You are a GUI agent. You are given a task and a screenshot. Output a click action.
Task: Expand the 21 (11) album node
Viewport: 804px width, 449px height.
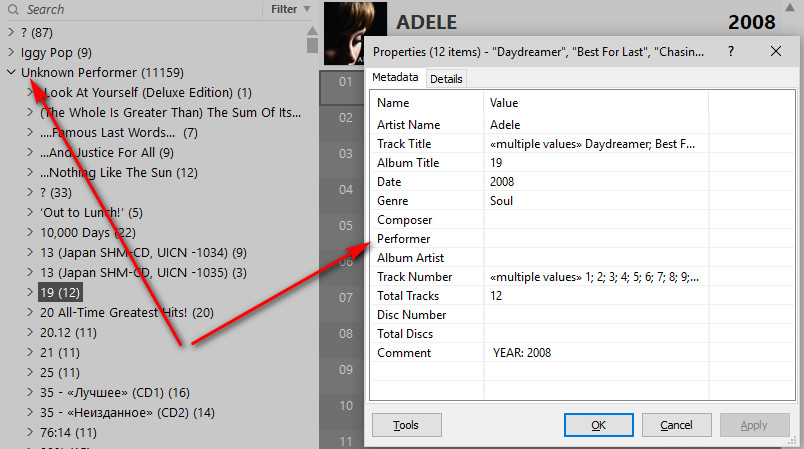click(30, 353)
